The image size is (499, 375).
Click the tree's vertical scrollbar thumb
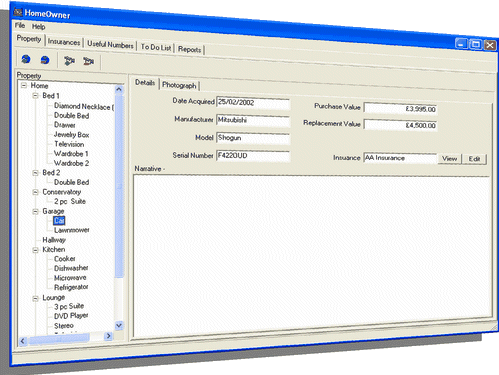point(119,186)
